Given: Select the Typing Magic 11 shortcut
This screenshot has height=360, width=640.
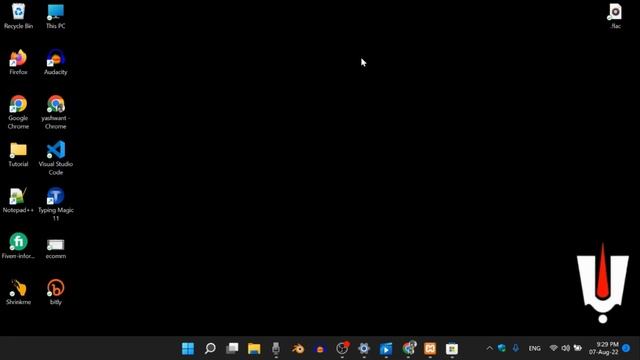Looking at the screenshot, I should [56, 204].
